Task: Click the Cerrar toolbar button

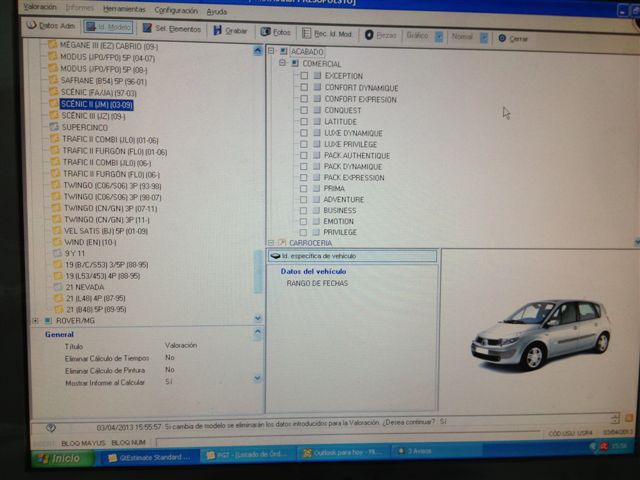Action: pyautogui.click(x=513, y=38)
